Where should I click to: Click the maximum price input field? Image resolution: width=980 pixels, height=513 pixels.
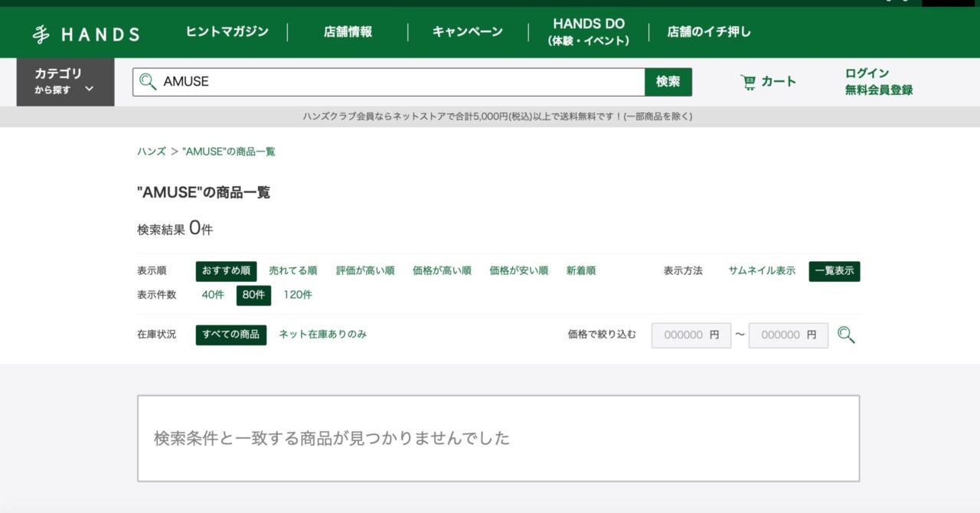pos(789,335)
